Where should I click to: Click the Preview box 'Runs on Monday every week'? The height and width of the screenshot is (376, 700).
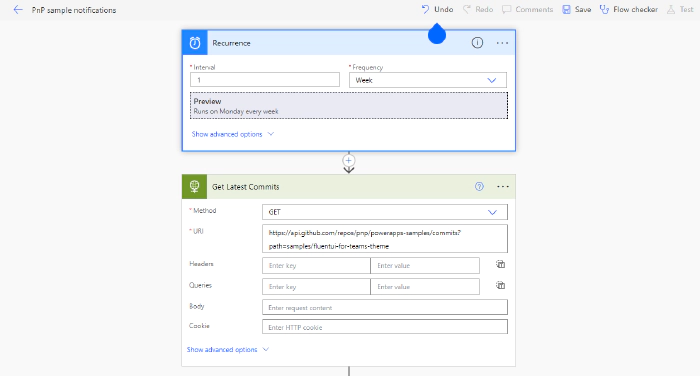(349, 106)
